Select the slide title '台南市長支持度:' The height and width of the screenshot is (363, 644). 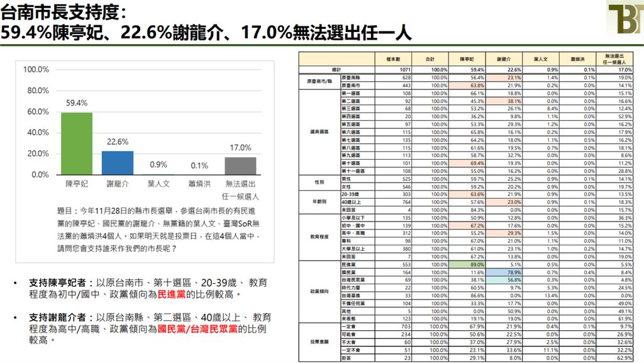click(x=64, y=12)
